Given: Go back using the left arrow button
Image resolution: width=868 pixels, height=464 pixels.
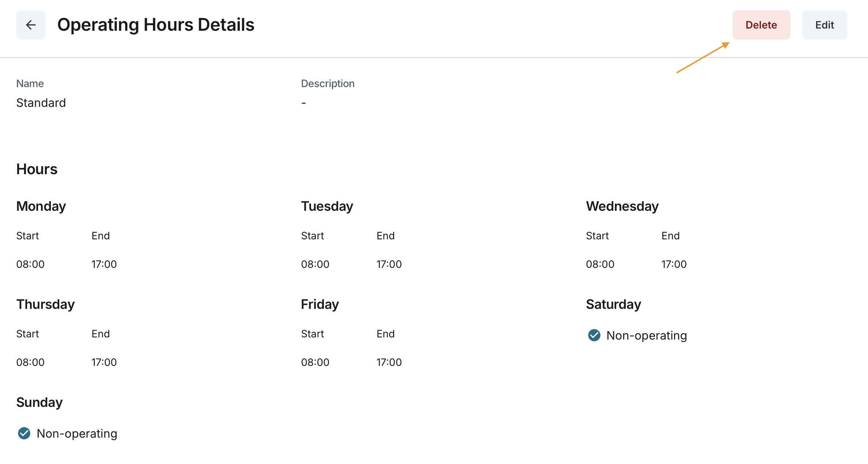Looking at the screenshot, I should (31, 25).
